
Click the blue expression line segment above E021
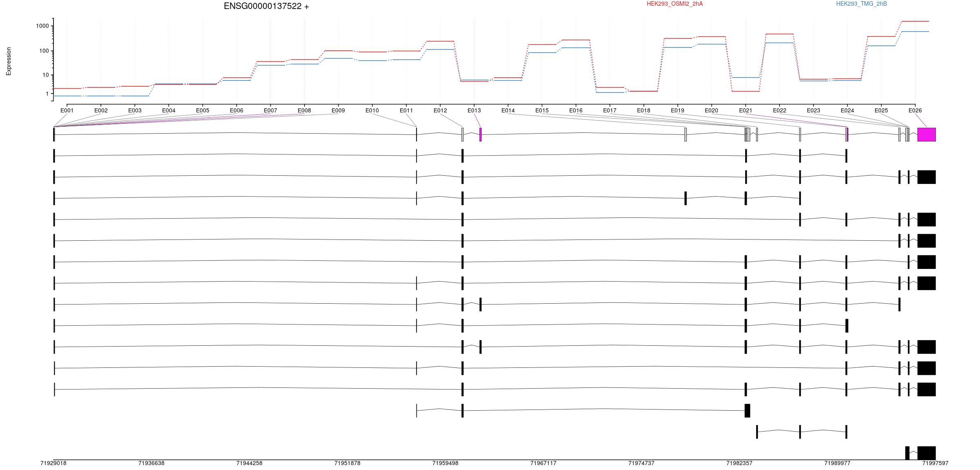[746, 77]
